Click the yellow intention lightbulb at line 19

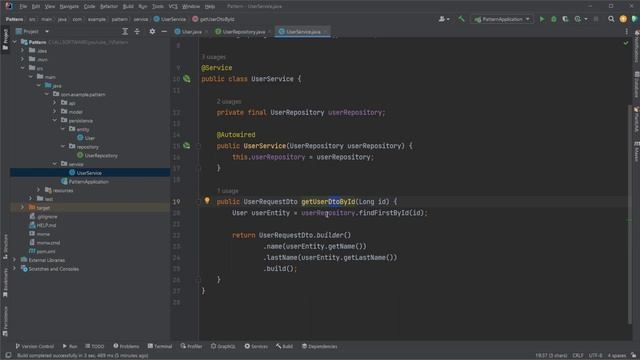(207, 200)
